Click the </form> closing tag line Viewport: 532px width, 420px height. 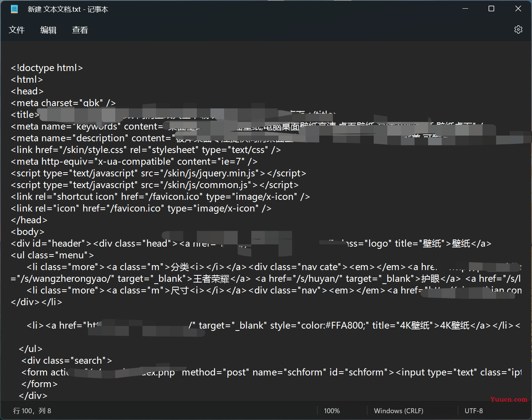coord(39,384)
